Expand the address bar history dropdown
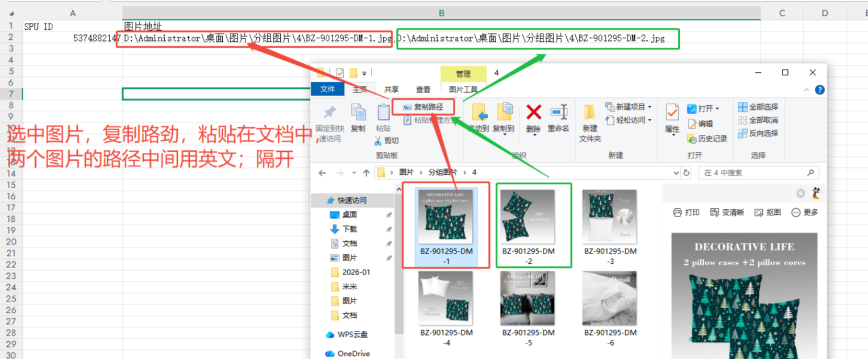This screenshot has height=359, width=868. pyautogui.click(x=676, y=173)
